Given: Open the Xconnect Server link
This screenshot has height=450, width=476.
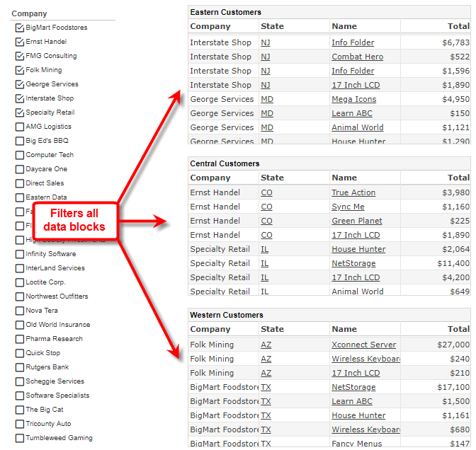Looking at the screenshot, I should (x=363, y=345).
